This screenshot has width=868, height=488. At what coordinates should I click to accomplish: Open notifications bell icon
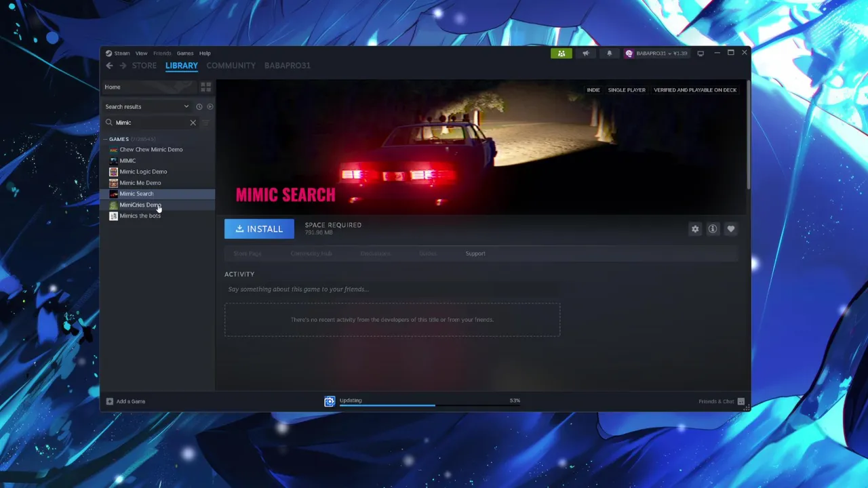click(609, 53)
